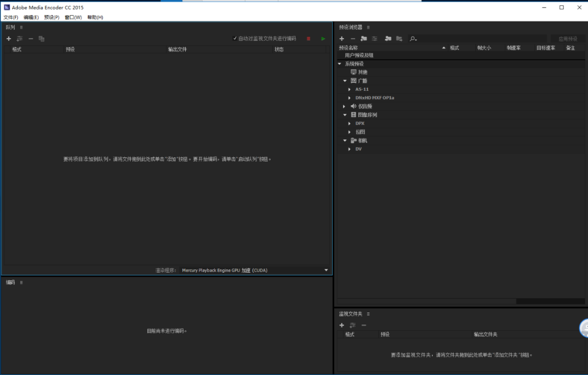Click Create New Preset plus icon in Preset Browser
Screen dimensions: 588x375
(x=341, y=39)
